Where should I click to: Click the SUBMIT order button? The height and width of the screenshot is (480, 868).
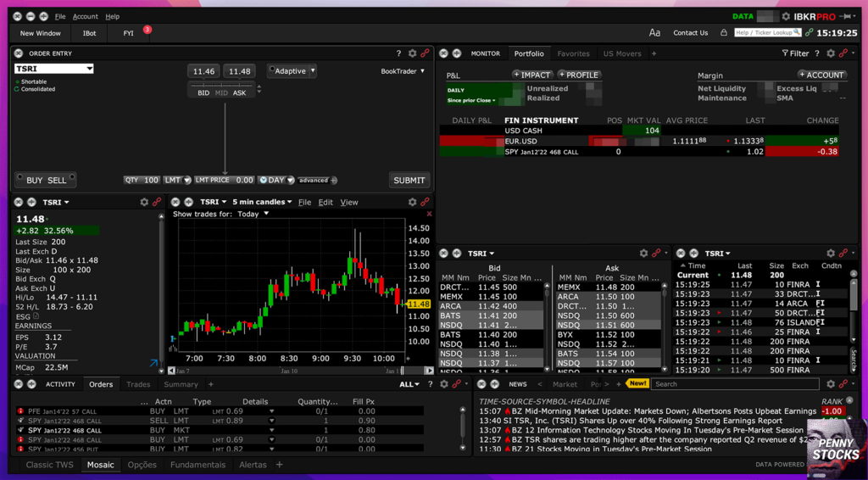(409, 180)
